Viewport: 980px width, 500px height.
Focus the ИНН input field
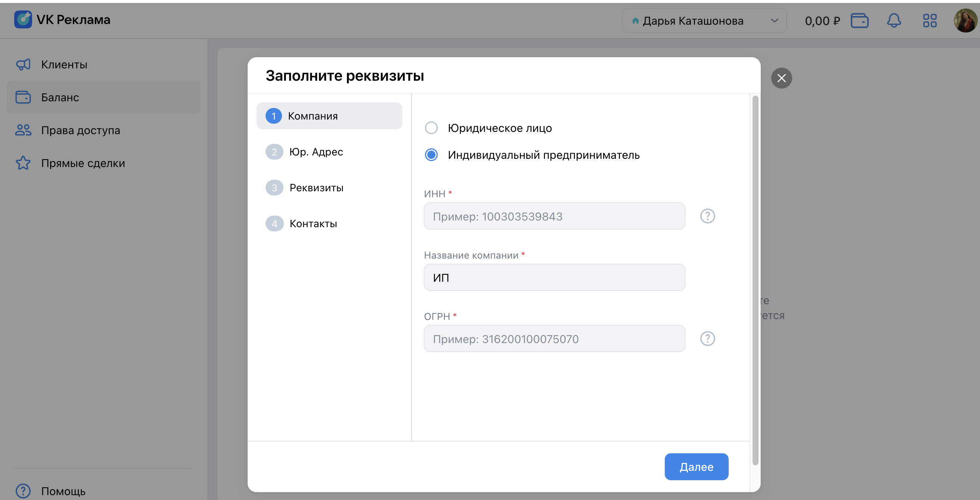pyautogui.click(x=554, y=216)
